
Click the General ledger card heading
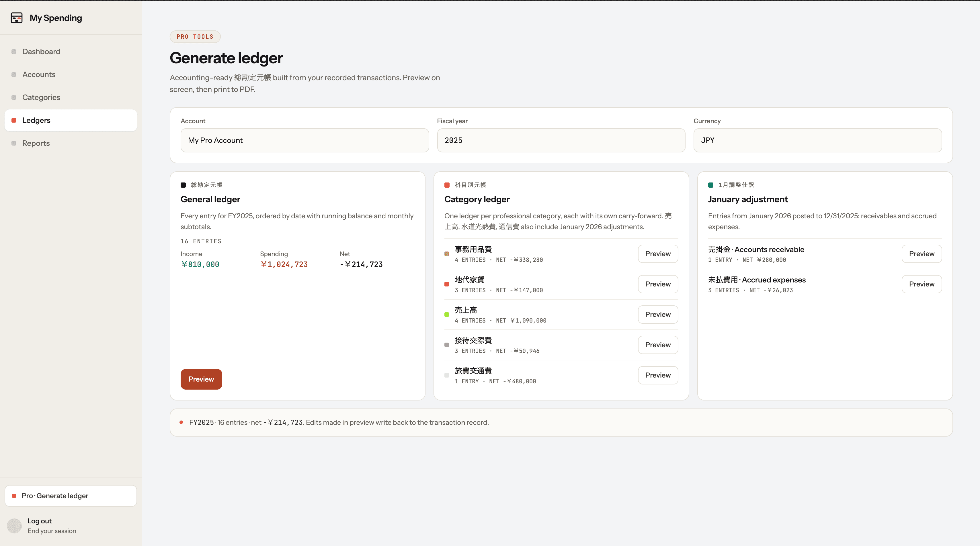210,199
